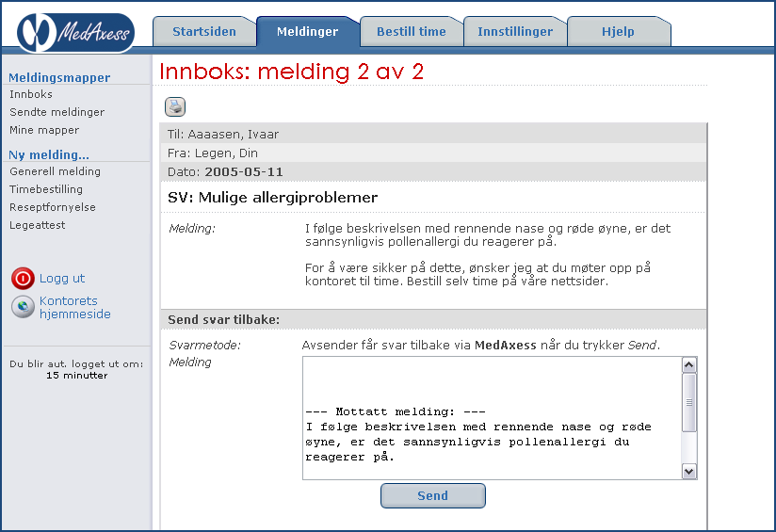
Task: Go to Mine mapper
Action: click(44, 130)
